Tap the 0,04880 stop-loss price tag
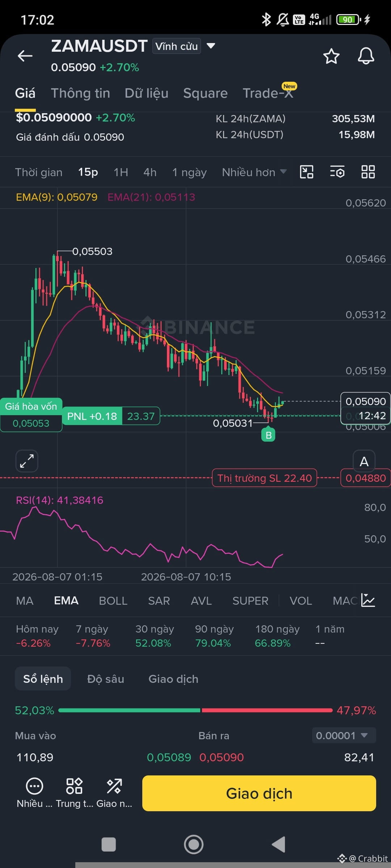The height and width of the screenshot is (868, 391). coord(366,478)
